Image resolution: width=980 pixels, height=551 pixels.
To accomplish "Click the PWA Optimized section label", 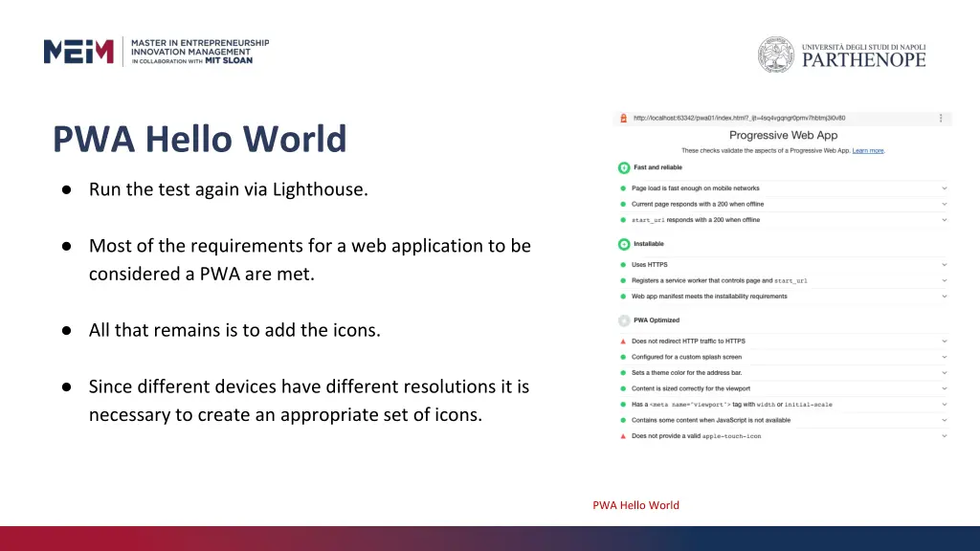I will tap(657, 320).
